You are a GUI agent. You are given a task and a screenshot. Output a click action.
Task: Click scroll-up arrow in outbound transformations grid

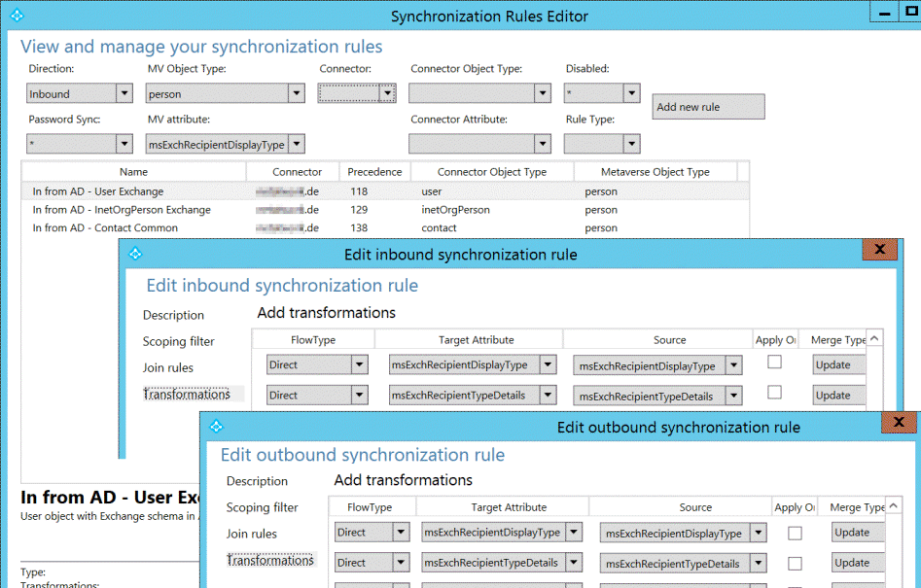click(x=894, y=505)
